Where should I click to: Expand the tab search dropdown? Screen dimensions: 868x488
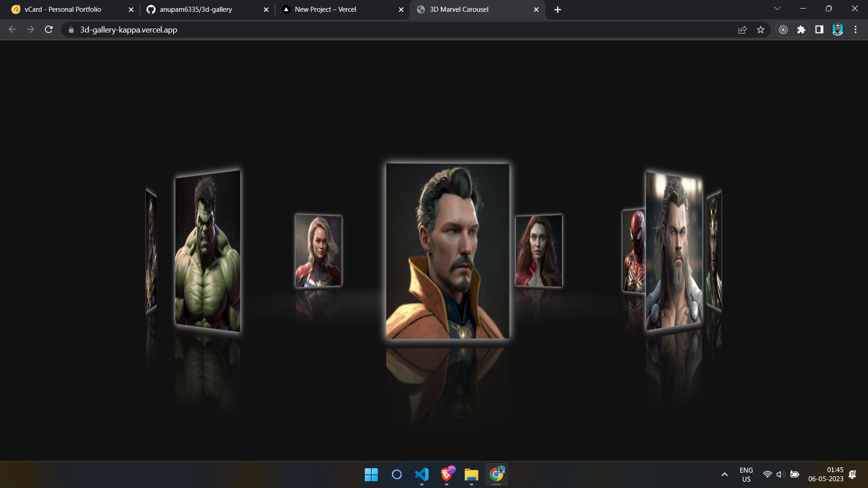click(x=777, y=9)
